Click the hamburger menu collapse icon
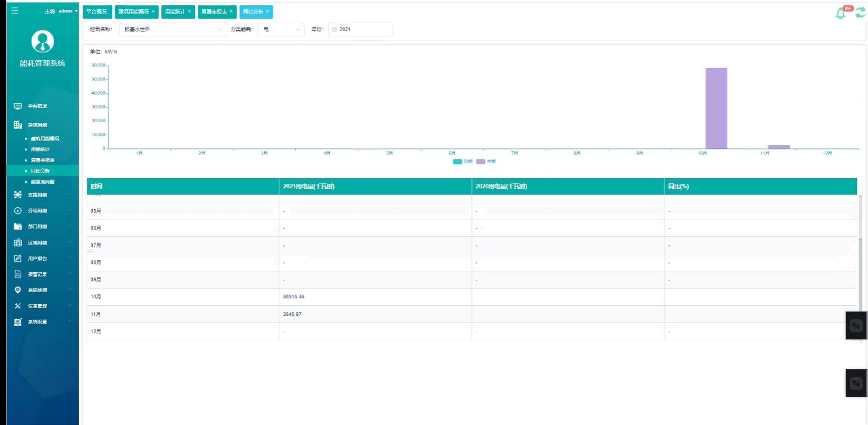This screenshot has height=425, width=868. (15, 10)
